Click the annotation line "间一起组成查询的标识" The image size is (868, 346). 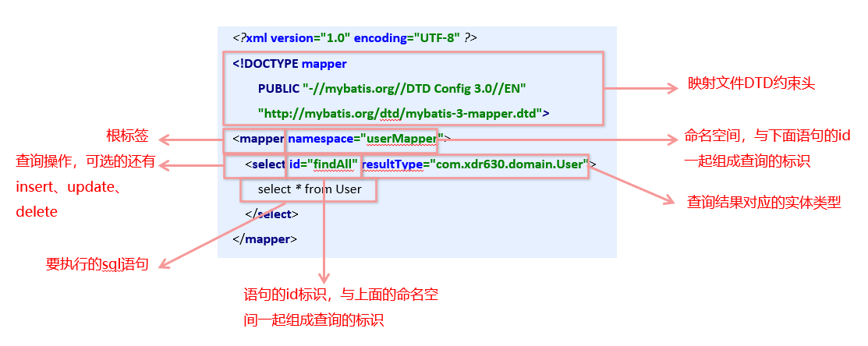tap(314, 320)
